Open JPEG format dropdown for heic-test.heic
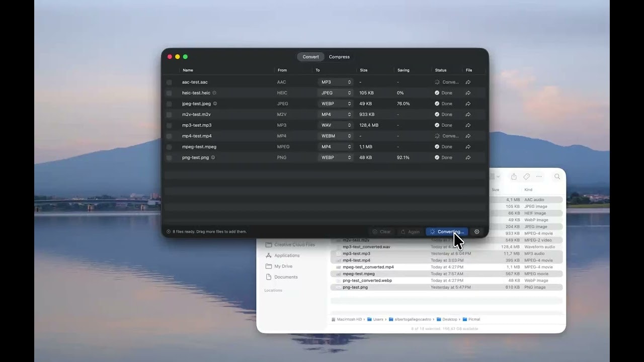644x362 pixels. point(335,93)
